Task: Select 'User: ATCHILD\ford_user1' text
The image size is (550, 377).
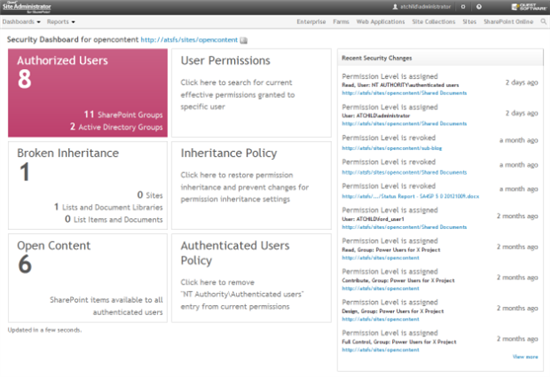Action: coord(373,219)
